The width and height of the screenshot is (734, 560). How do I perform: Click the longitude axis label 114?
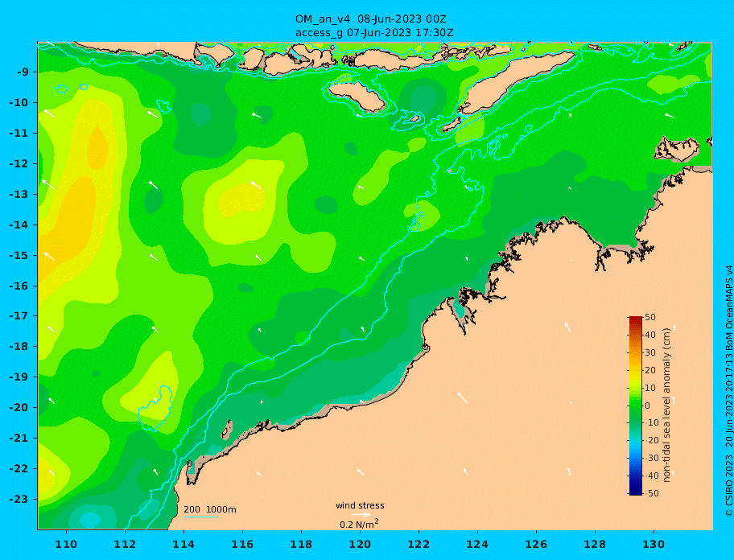coord(183,545)
